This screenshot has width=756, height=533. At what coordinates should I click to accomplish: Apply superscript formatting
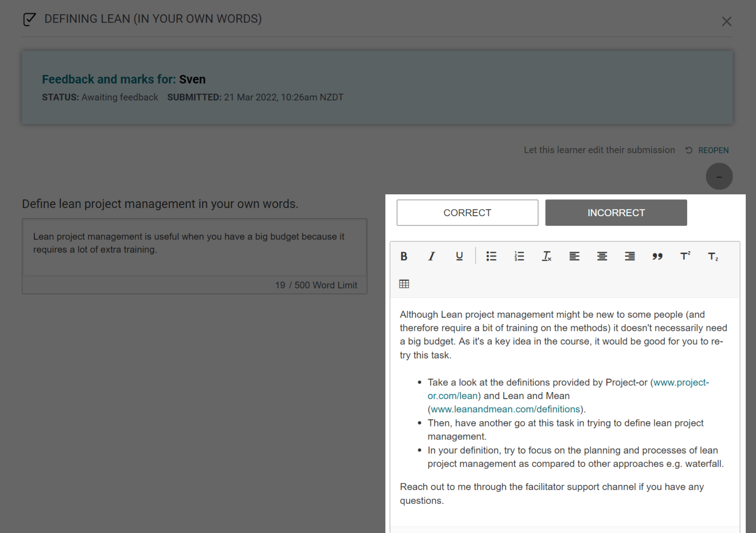pos(685,256)
